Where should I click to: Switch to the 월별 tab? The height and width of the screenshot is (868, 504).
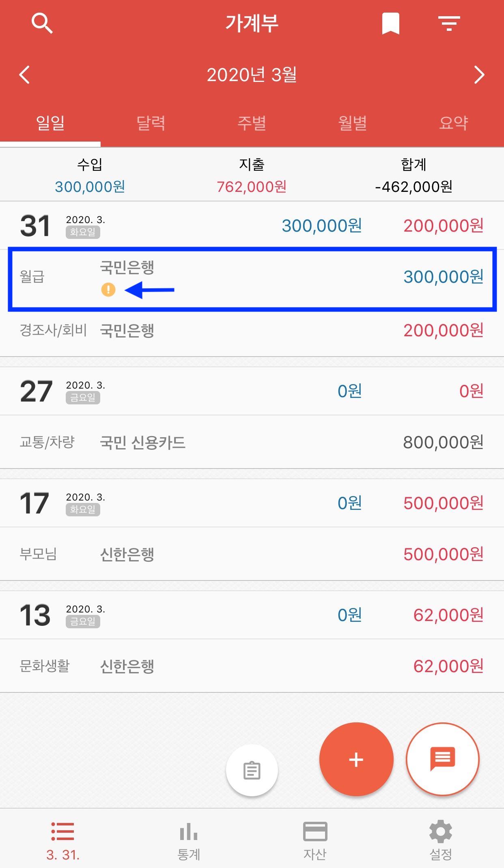click(x=353, y=122)
